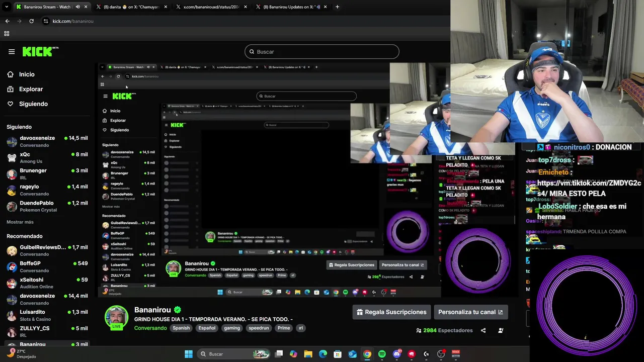This screenshot has width=644, height=362.
Task: Click the Español tag
Action: pos(207,328)
